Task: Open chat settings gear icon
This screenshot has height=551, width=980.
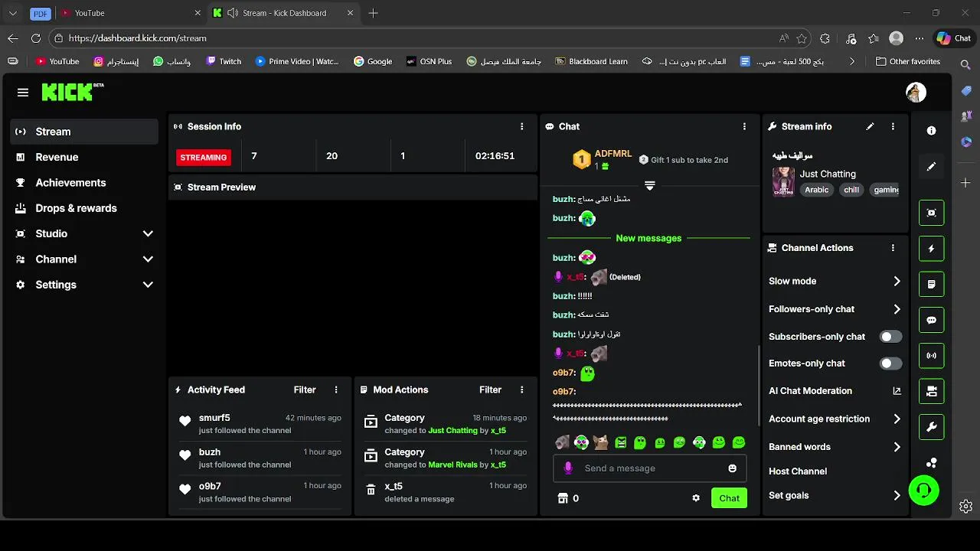Action: [x=696, y=498]
